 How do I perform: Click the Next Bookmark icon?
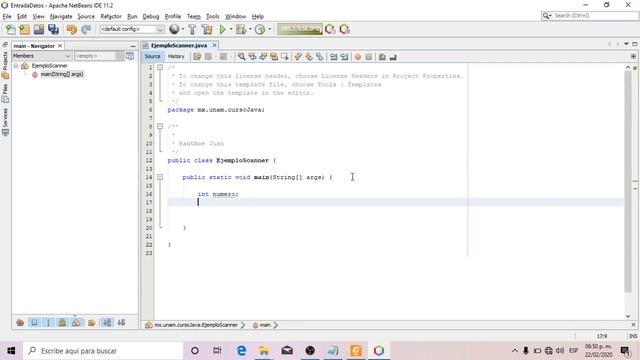click(309, 57)
